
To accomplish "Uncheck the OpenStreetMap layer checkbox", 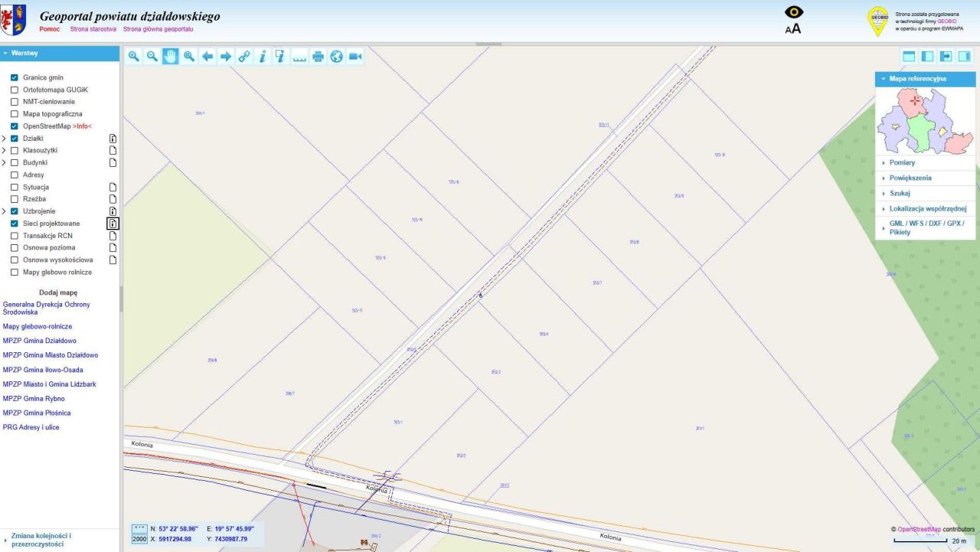I will click(x=15, y=126).
